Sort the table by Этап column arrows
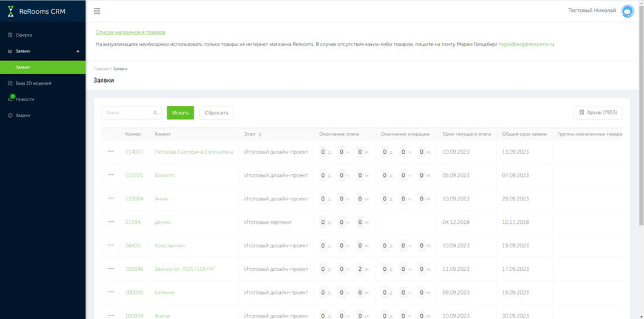This screenshot has width=644, height=319. [260, 134]
